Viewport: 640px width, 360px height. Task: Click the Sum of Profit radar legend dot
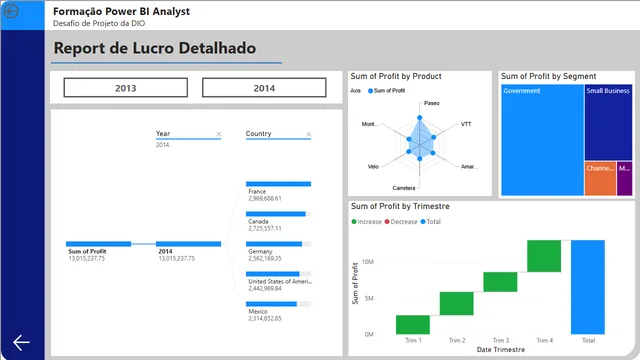coord(370,91)
